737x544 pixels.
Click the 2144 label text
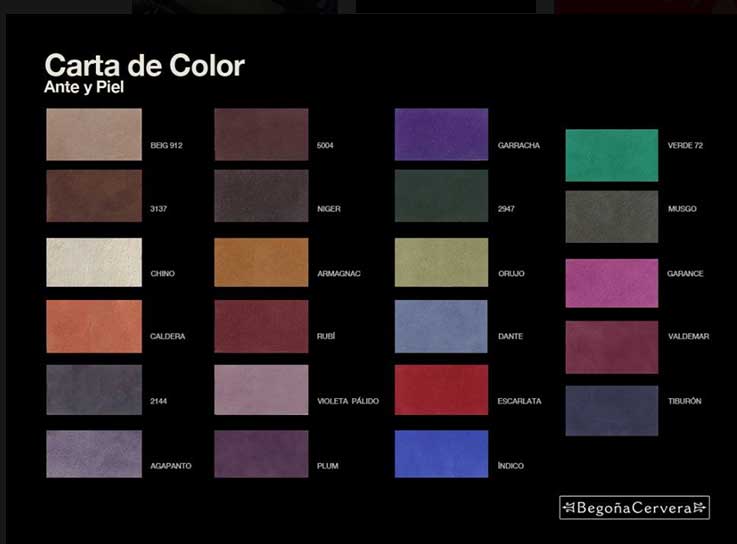[158, 401]
